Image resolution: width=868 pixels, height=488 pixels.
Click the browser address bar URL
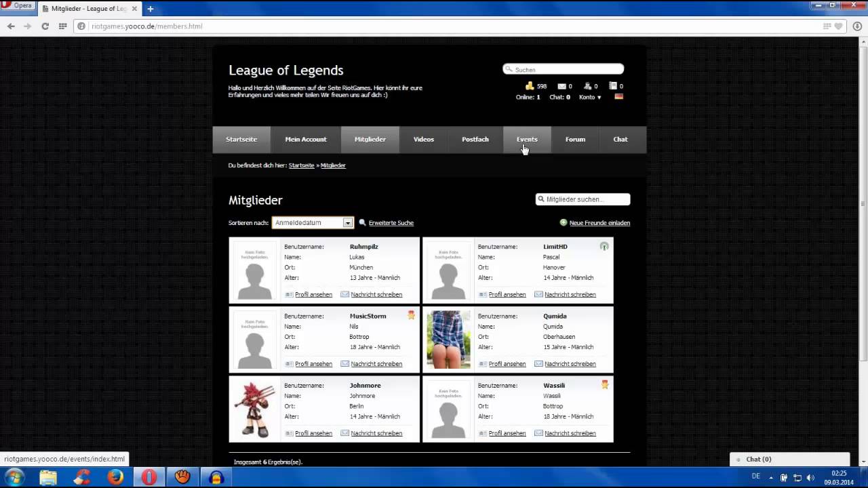(x=147, y=26)
